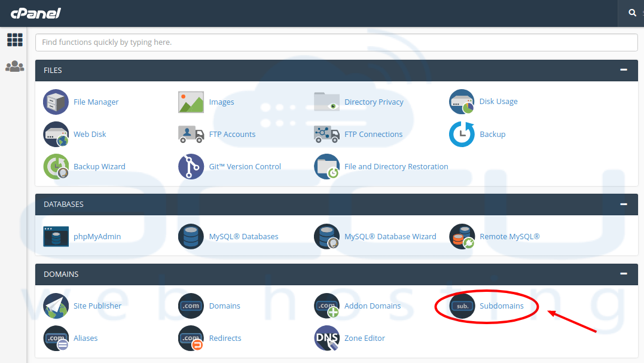The width and height of the screenshot is (644, 363).
Task: Collapse the Databases section
Action: [624, 204]
